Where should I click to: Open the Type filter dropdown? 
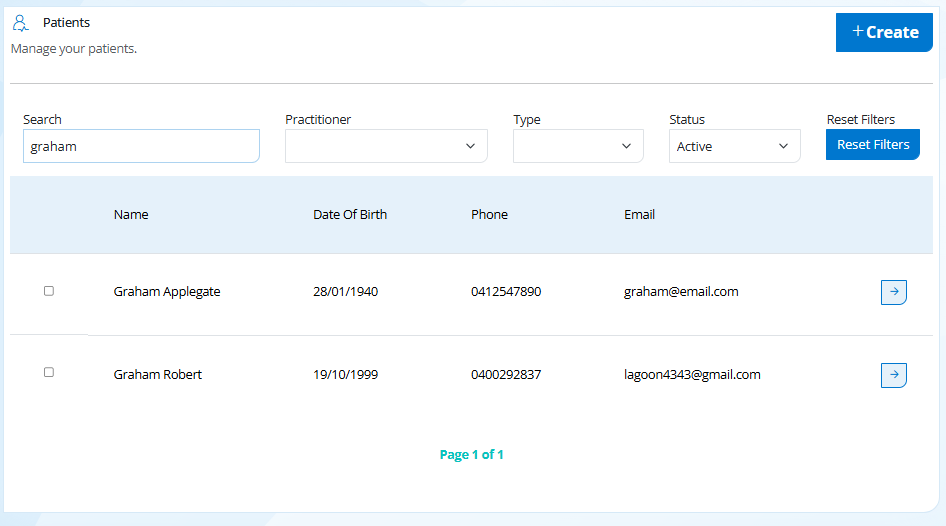[578, 146]
